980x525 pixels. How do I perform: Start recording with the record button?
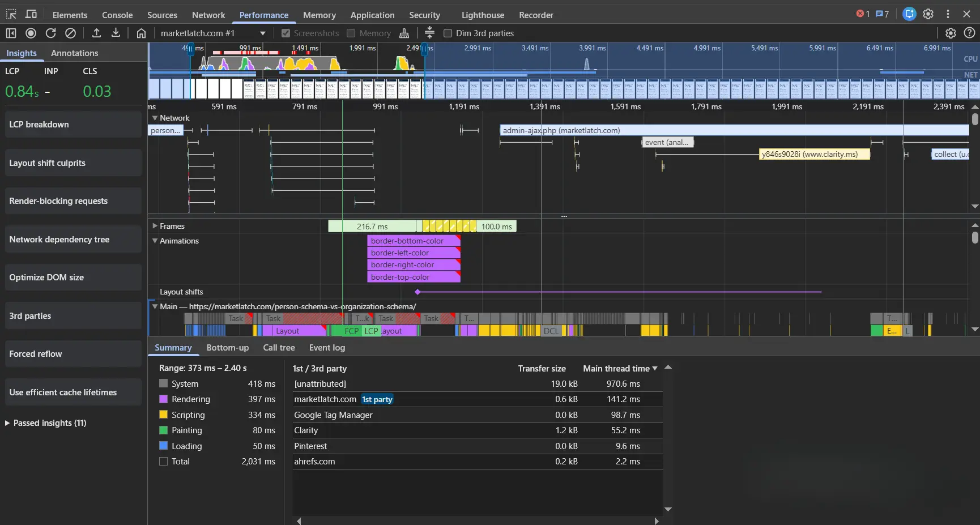pos(31,33)
